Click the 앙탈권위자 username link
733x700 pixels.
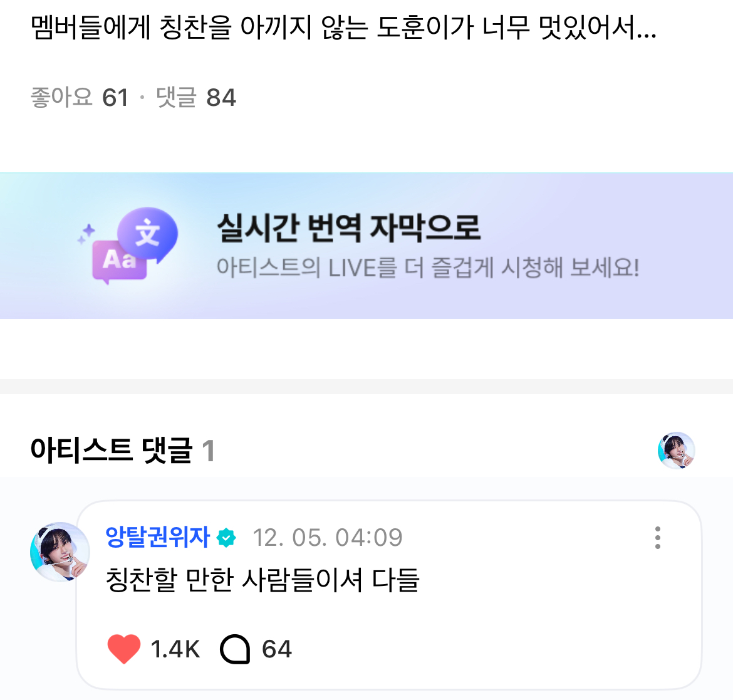click(158, 537)
